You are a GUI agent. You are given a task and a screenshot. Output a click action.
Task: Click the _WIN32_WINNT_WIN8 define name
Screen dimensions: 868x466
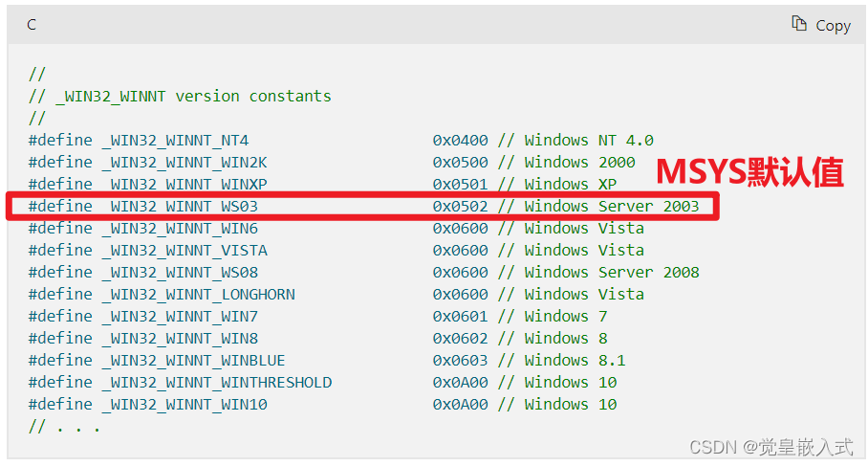click(181, 339)
